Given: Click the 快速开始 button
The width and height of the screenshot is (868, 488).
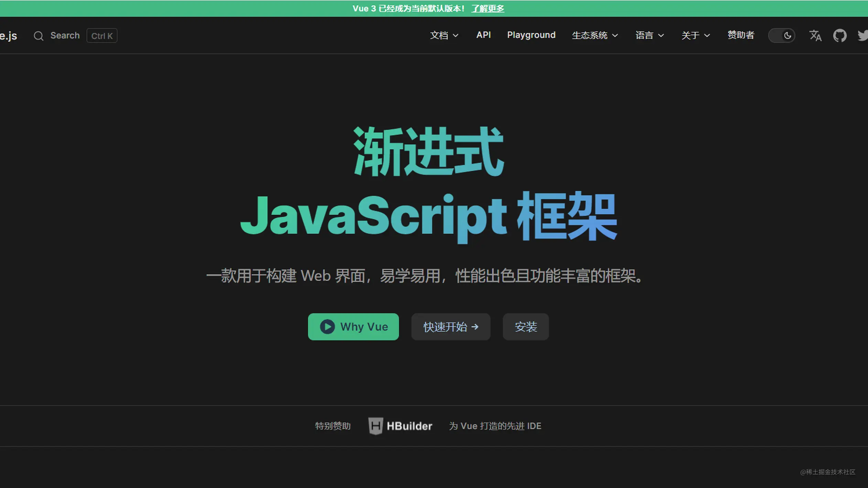Looking at the screenshot, I should (x=451, y=327).
